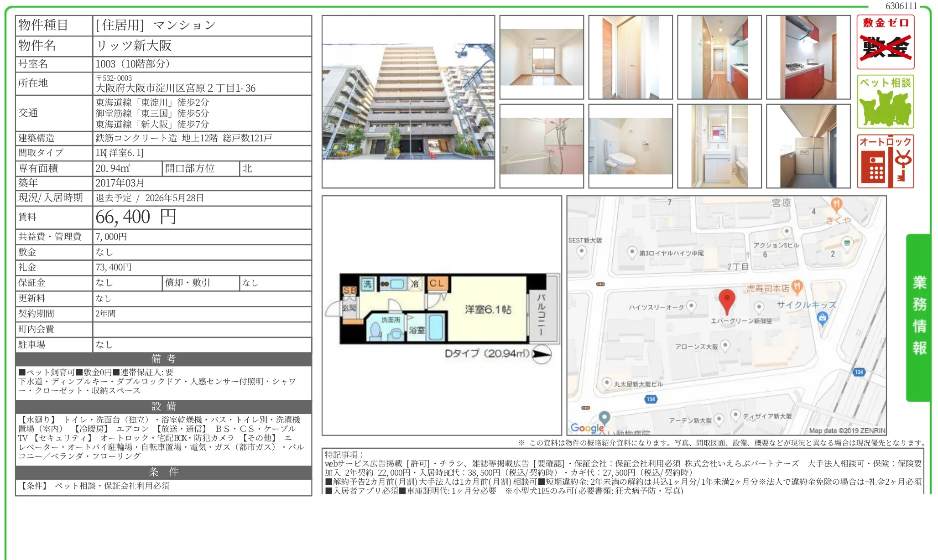Screen dimensions: 938x560
Task: Click the 洋室6.1帖 room in floor plan
Action: click(488, 310)
